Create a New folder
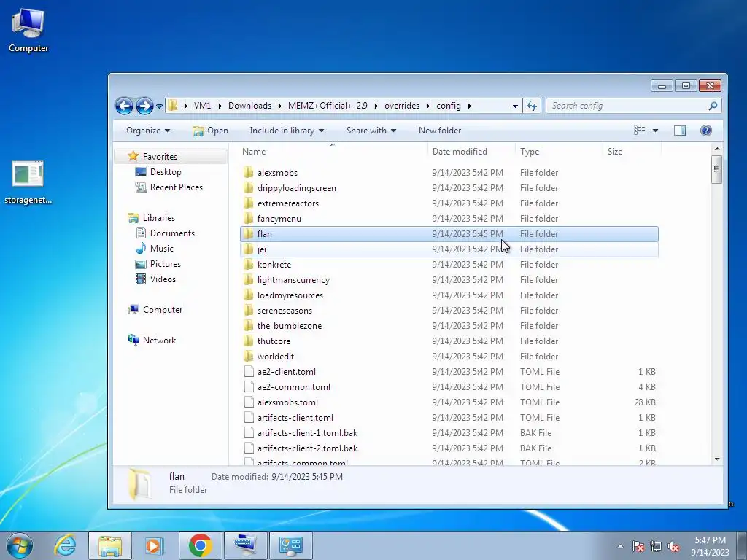This screenshot has height=560, width=747. pyautogui.click(x=440, y=131)
